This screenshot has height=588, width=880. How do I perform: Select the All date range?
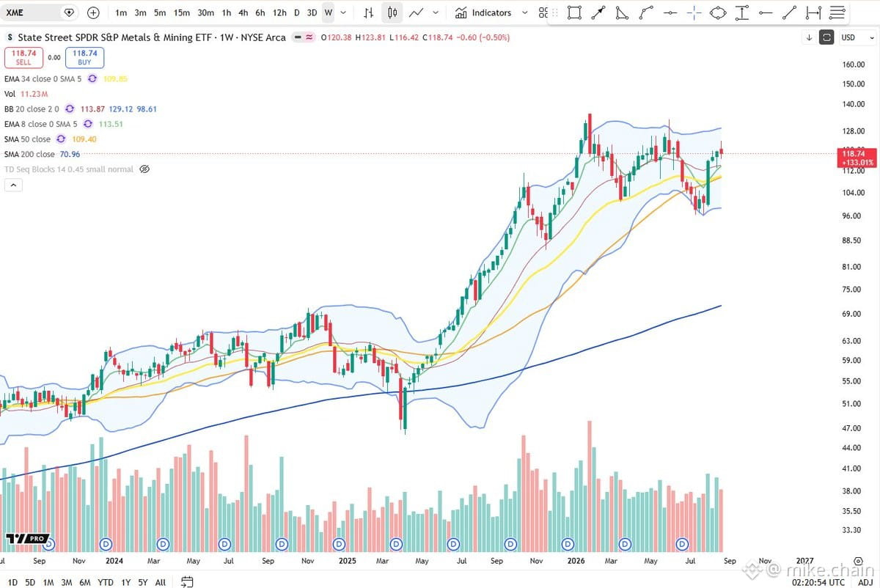click(160, 582)
